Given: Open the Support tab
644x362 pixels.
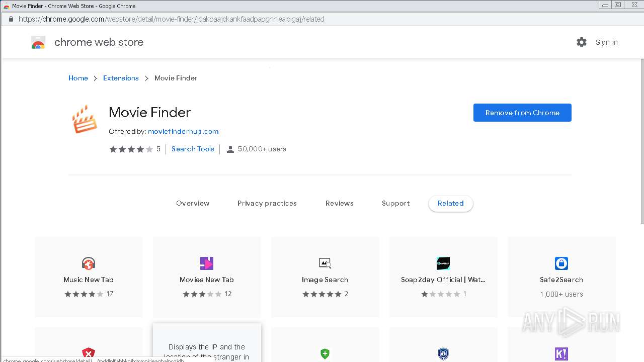Looking at the screenshot, I should [396, 204].
